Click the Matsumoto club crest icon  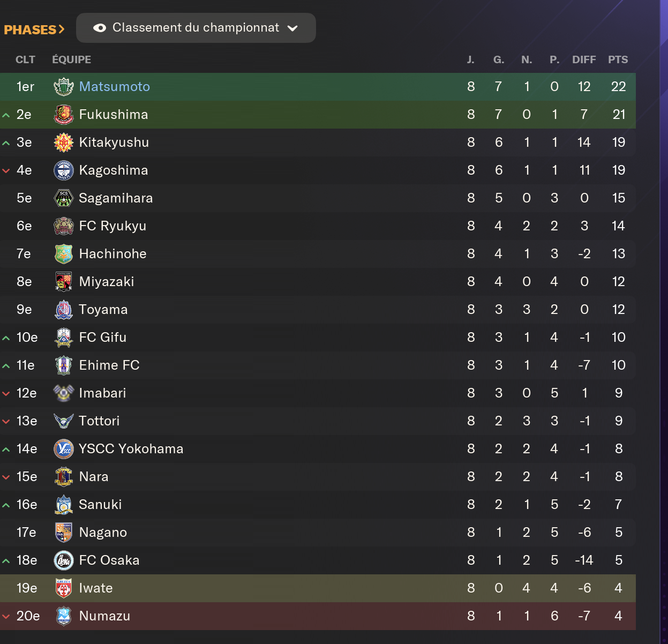click(x=64, y=87)
